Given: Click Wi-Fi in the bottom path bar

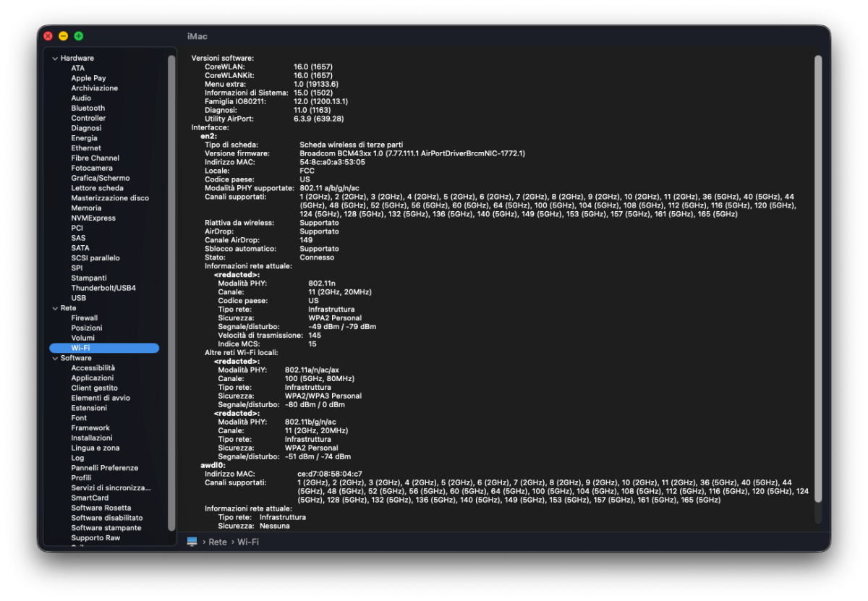Looking at the screenshot, I should click(x=248, y=542).
